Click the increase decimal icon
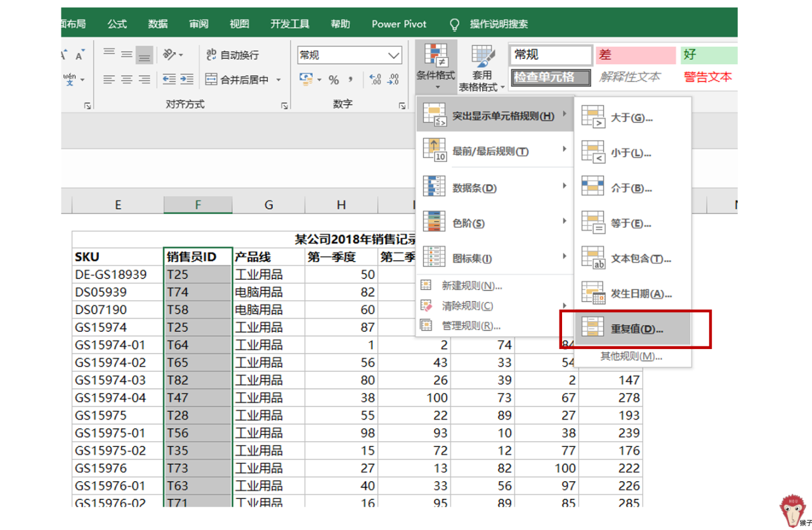Screen dimensions: 812x530 (x=376, y=79)
